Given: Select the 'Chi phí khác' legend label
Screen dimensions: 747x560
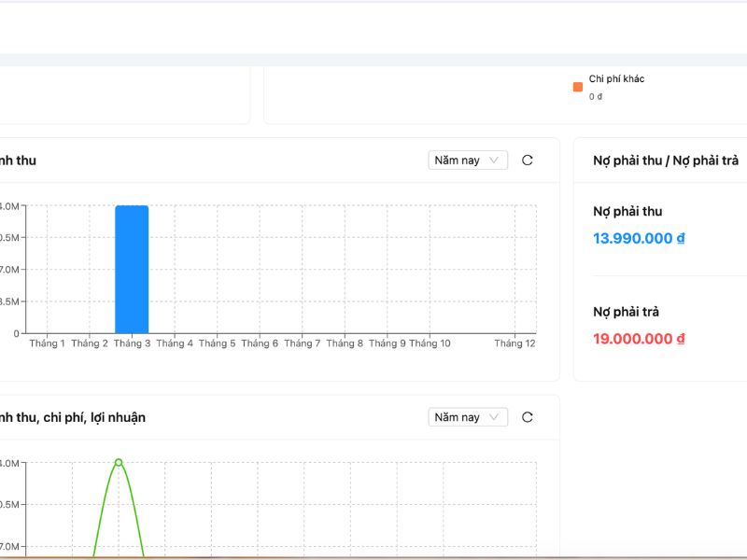Looking at the screenshot, I should pyautogui.click(x=616, y=79).
